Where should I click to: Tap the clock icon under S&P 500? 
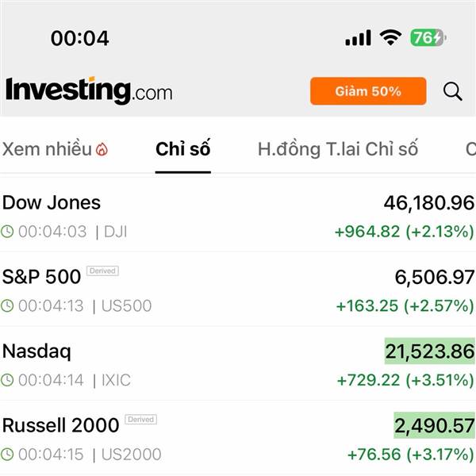(8, 305)
